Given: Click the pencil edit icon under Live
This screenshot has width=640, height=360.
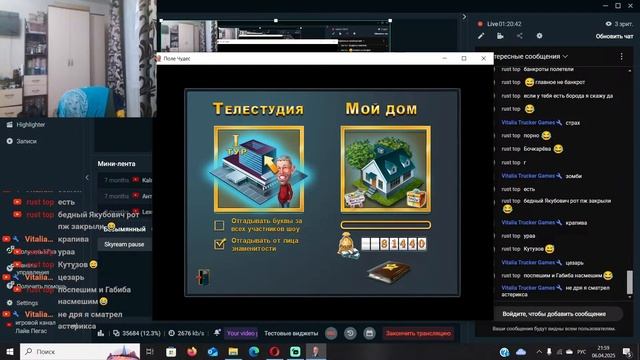Looking at the screenshot, I should pos(481,36).
